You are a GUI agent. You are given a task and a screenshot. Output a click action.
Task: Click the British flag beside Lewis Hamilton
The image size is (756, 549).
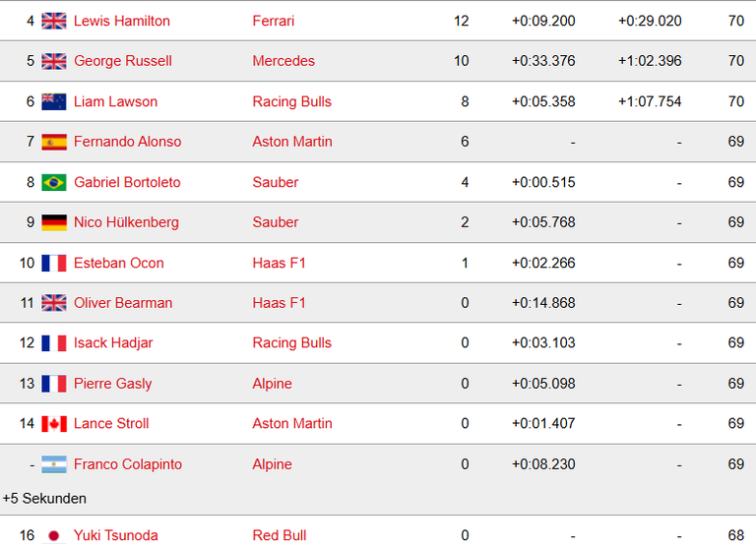(54, 22)
